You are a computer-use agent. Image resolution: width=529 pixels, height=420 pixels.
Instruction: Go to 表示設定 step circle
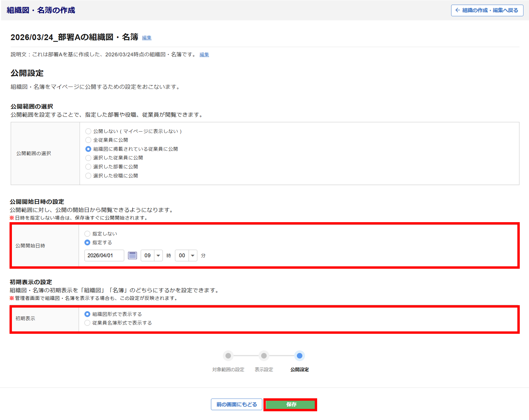(264, 356)
